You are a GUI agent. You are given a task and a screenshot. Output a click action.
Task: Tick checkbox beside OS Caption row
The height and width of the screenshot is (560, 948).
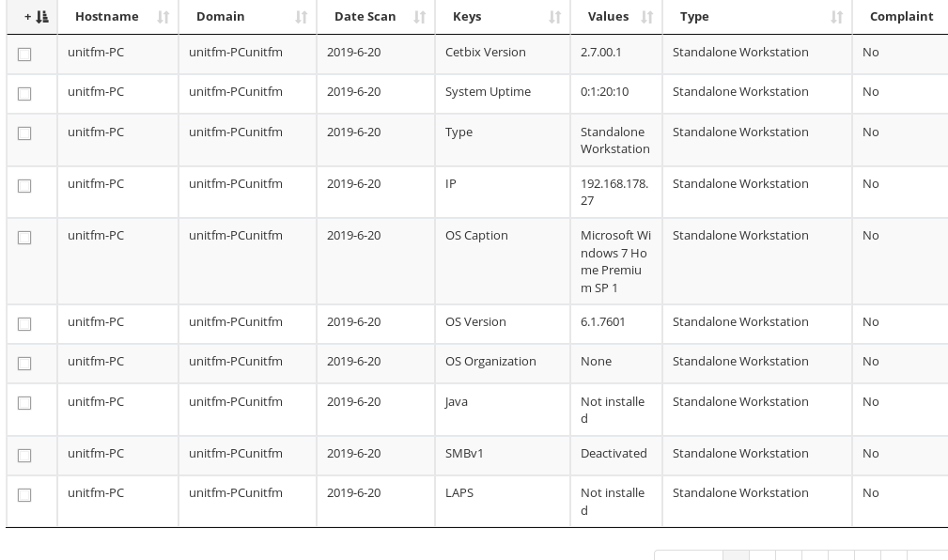tap(24, 238)
